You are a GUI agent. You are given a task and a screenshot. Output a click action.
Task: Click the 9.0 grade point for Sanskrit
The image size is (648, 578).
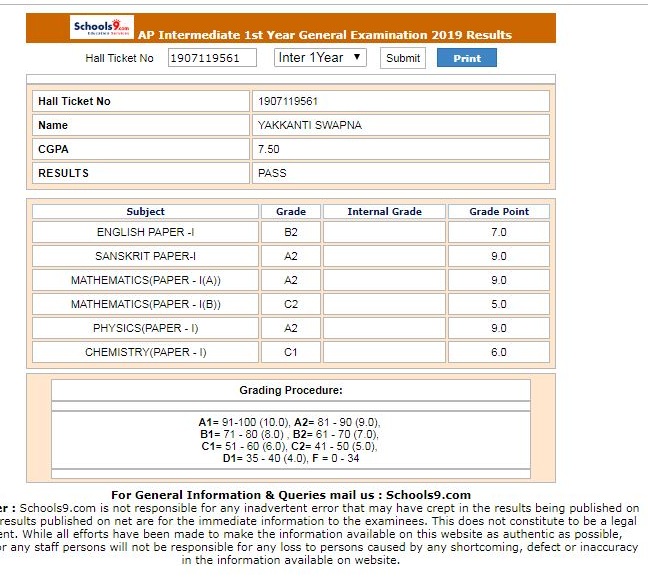[x=499, y=256]
